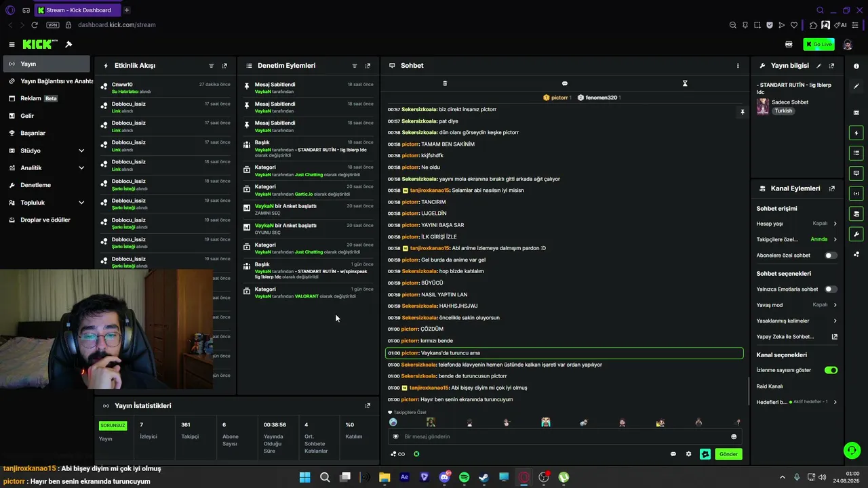The width and height of the screenshot is (868, 488).
Task: Click the pinned message pin icon in chat
Action: click(x=743, y=112)
